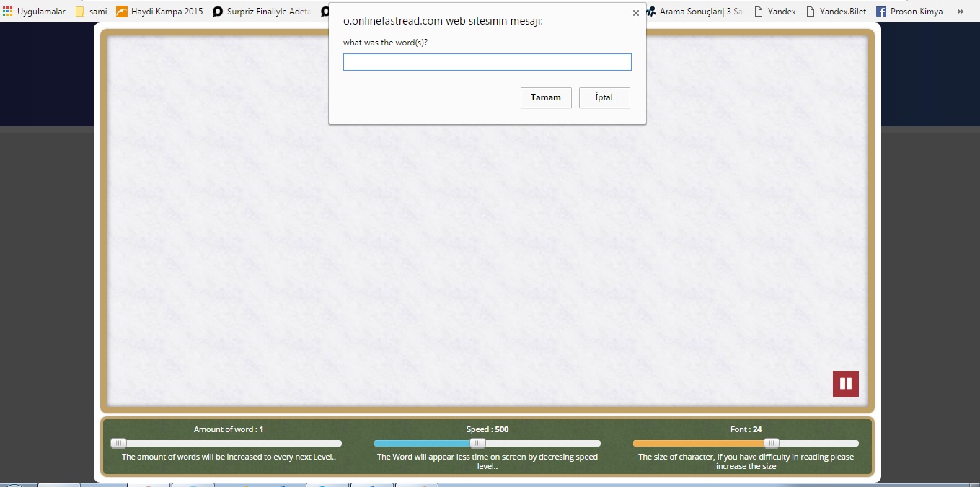Viewport: 980px width, 487px height.
Task: Open the Sürpriz Finaliyle Adeta bookmark
Action: tap(262, 12)
